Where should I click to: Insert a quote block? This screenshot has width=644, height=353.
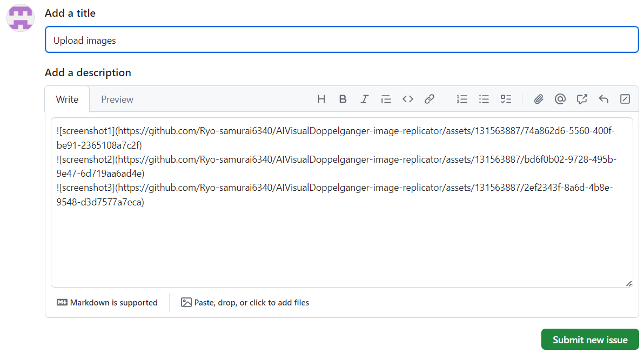point(386,99)
